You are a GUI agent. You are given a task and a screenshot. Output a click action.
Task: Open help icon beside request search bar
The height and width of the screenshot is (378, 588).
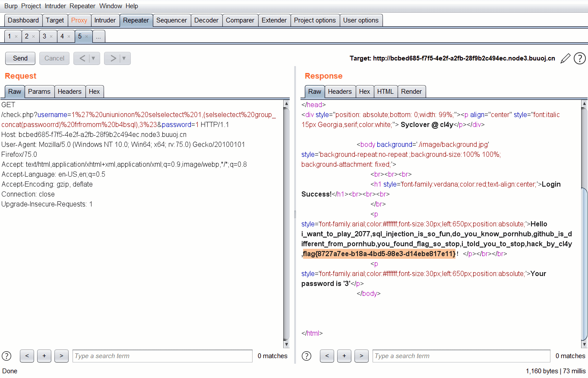point(7,356)
